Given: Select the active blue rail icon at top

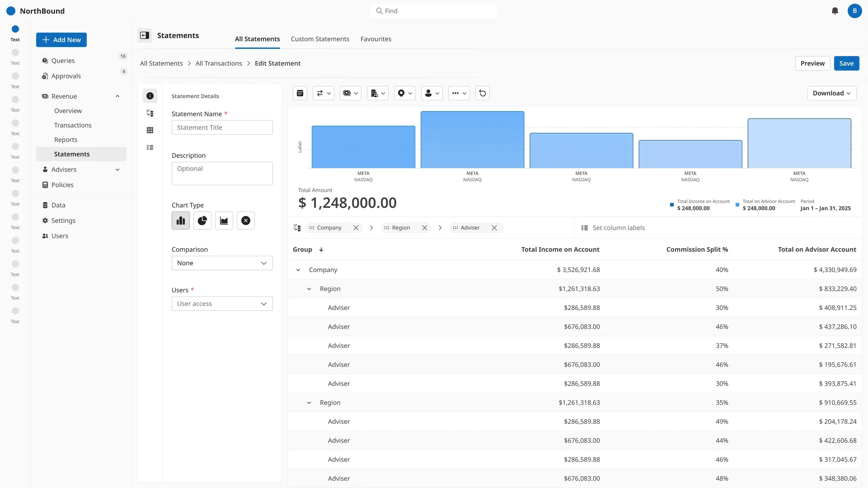Looking at the screenshot, I should (x=15, y=29).
